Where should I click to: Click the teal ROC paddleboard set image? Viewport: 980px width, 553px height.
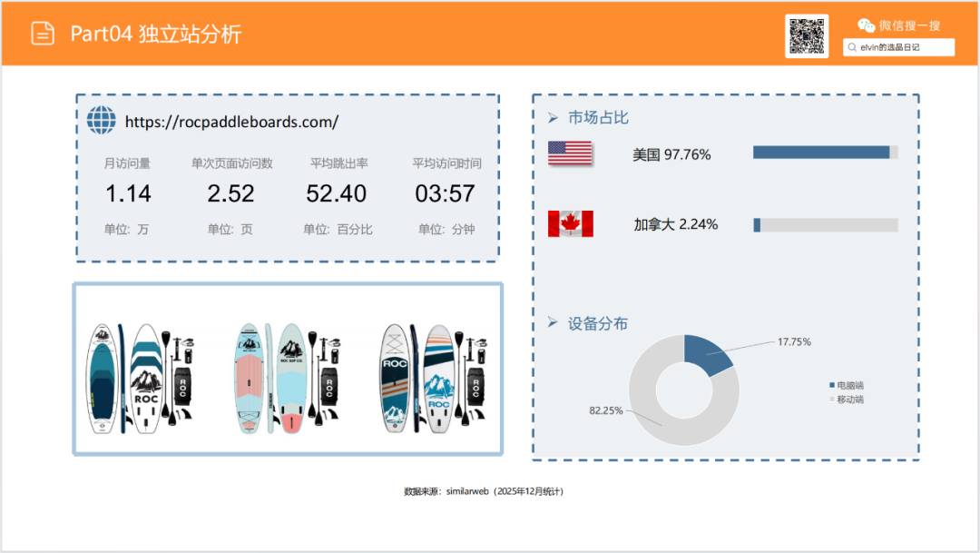(141, 377)
